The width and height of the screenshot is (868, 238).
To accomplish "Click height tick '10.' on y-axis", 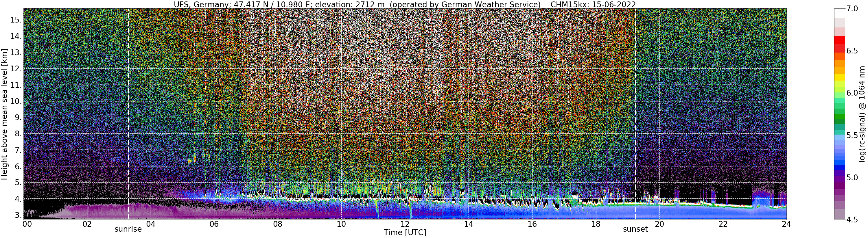I will (x=16, y=101).
